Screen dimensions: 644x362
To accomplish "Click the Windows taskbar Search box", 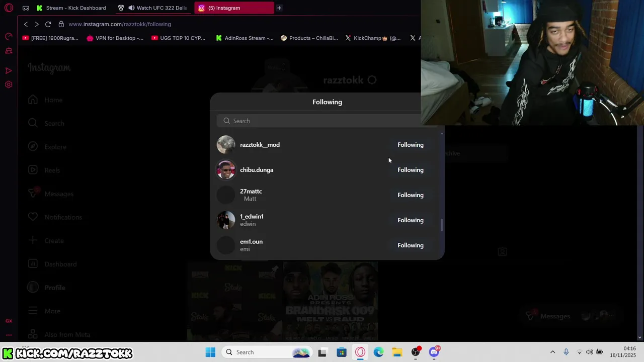I will click(x=267, y=352).
